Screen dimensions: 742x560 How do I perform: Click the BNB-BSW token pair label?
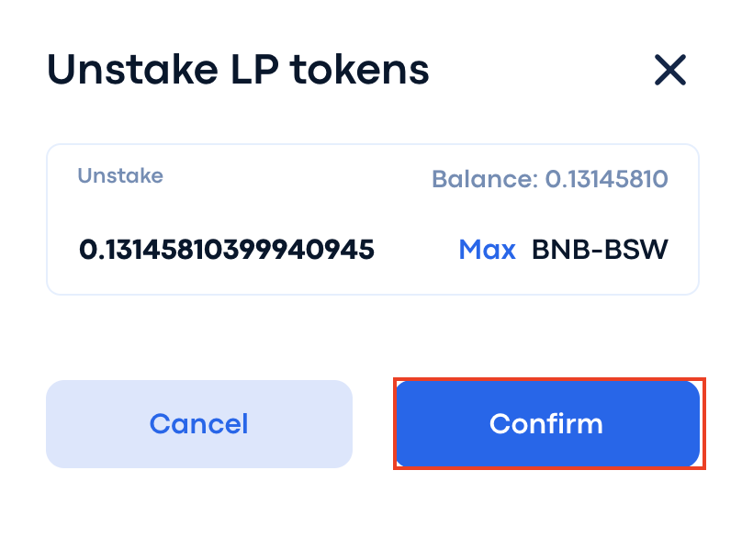point(600,249)
